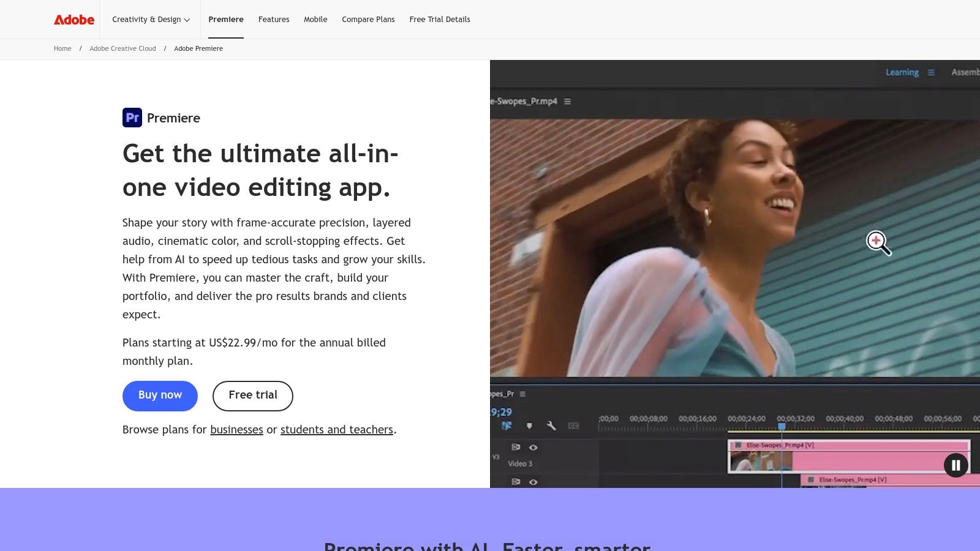The height and width of the screenshot is (551, 980).
Task: Switch to the Learning workspace tab
Action: [x=902, y=72]
